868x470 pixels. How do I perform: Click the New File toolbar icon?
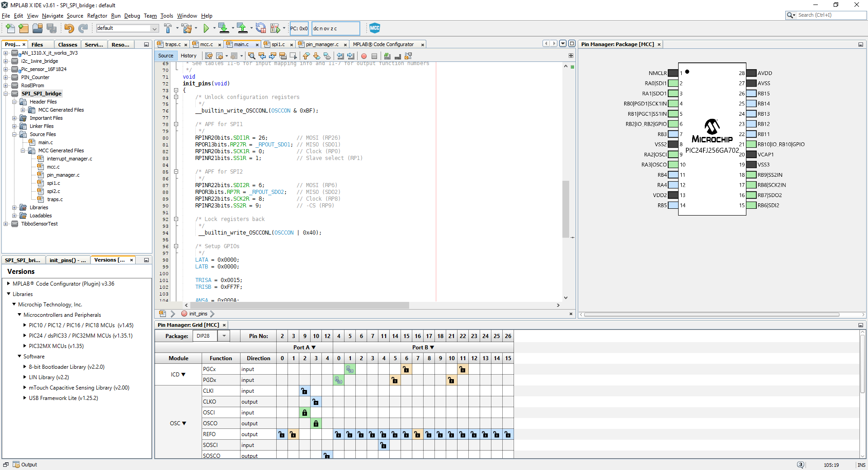10,28
